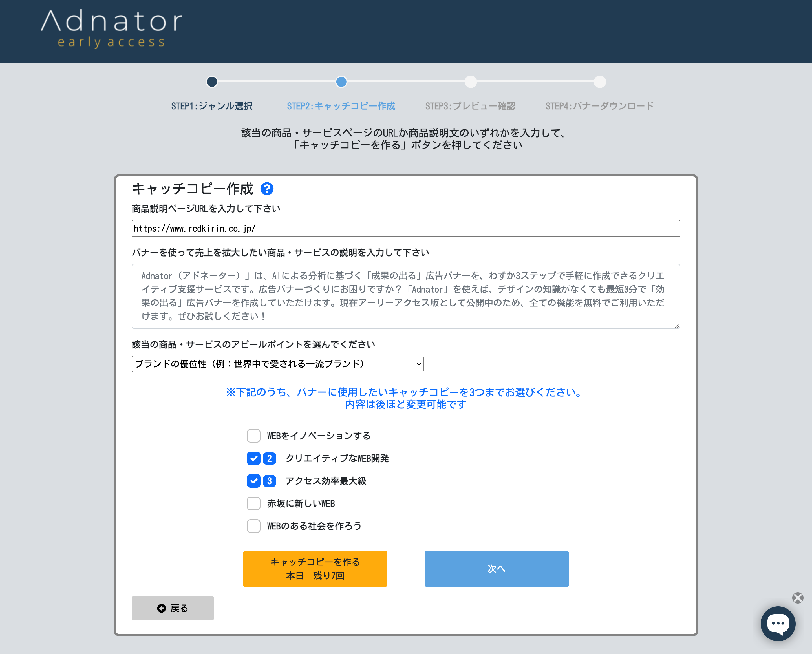The width and height of the screenshot is (812, 654).
Task: Click the STEP4 progress dot
Action: coord(600,82)
